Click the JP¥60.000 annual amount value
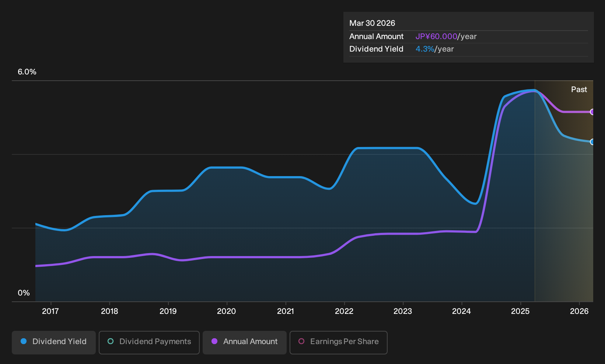Image resolution: width=605 pixels, height=364 pixels. 436,36
